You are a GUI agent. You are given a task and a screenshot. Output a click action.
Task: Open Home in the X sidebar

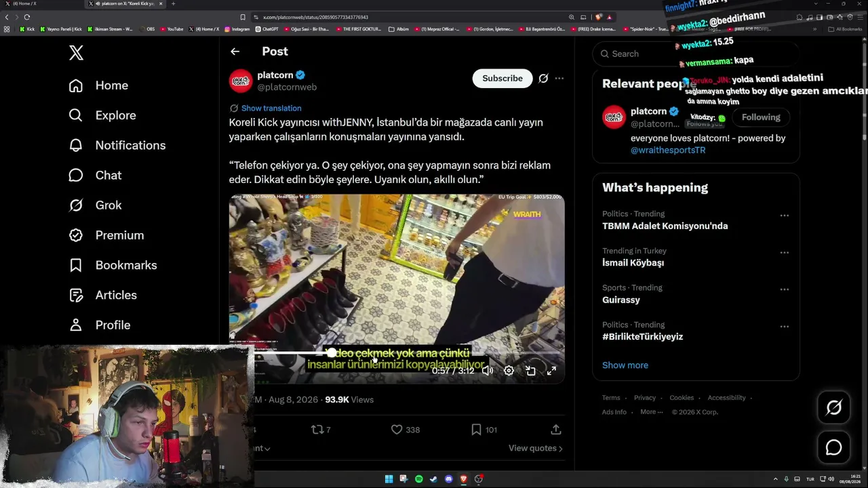click(98, 85)
